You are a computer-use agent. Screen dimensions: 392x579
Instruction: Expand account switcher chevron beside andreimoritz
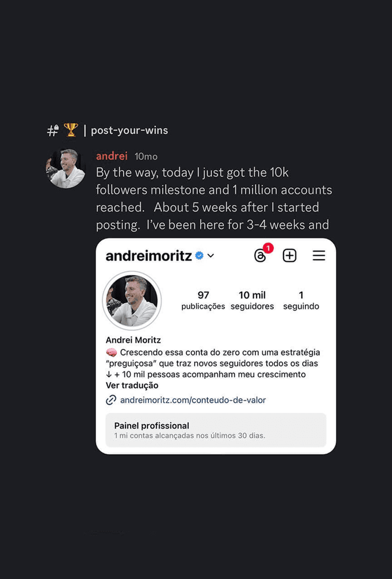click(x=211, y=256)
